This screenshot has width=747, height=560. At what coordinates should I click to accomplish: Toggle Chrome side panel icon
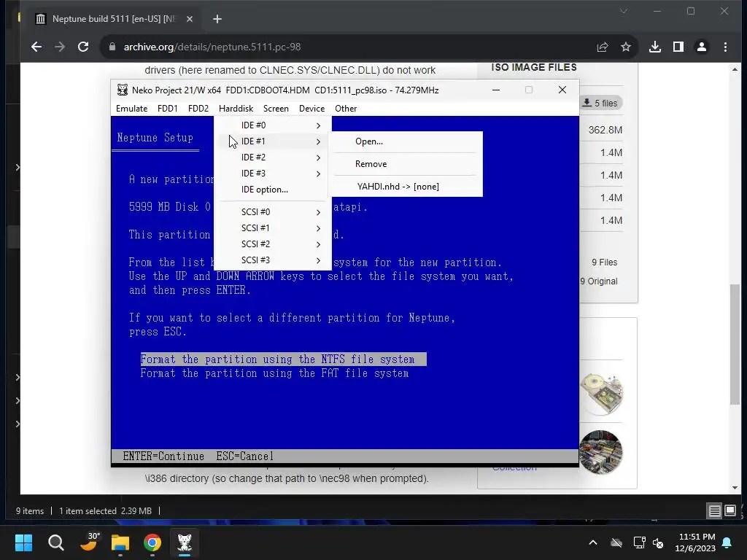click(678, 47)
